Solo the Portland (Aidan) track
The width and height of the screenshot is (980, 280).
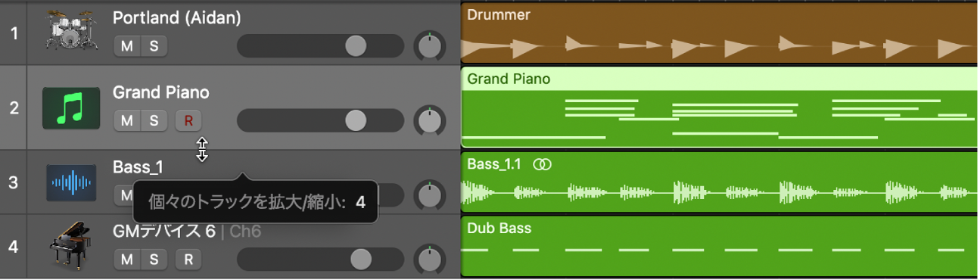(154, 46)
